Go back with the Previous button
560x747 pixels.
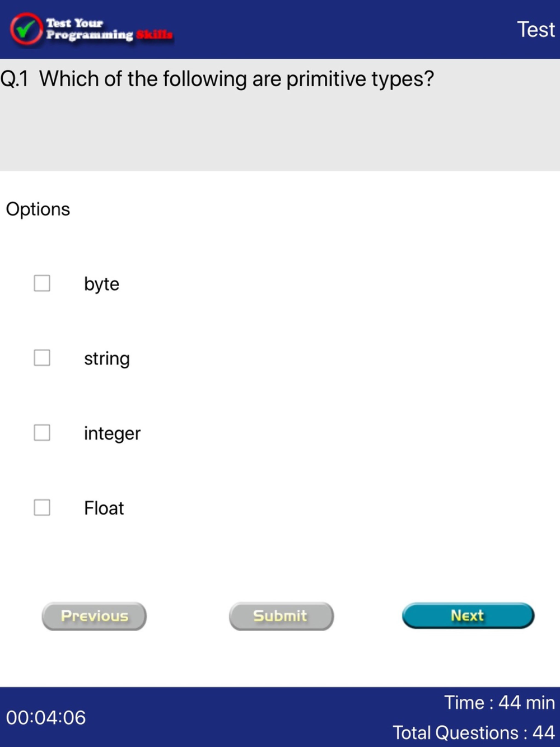(94, 616)
